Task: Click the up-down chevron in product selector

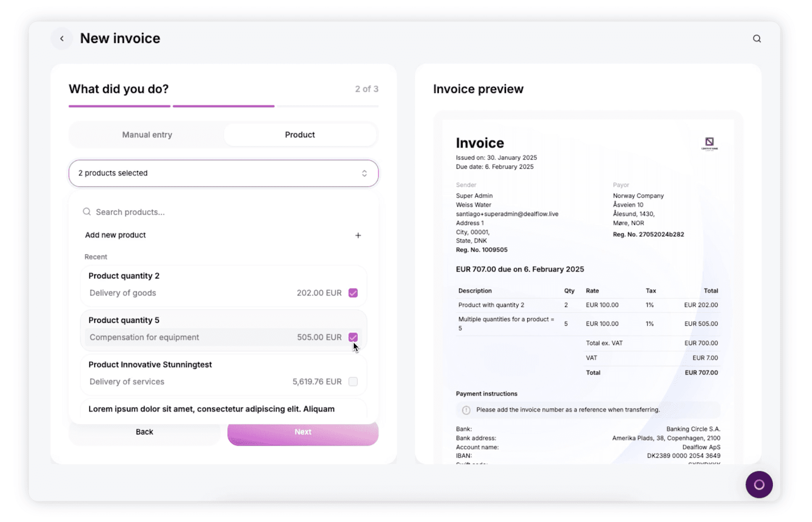Action: click(x=364, y=173)
